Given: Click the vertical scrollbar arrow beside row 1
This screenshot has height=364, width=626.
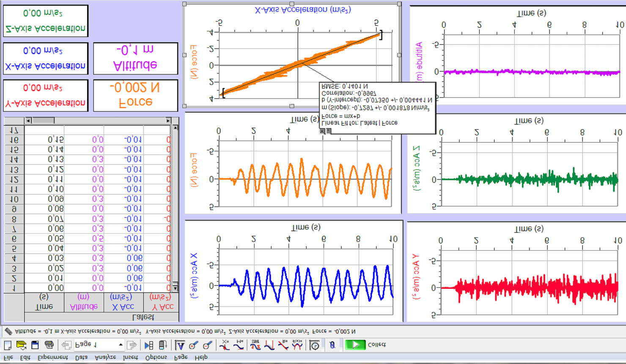Looking at the screenshot, I should click(x=175, y=288).
